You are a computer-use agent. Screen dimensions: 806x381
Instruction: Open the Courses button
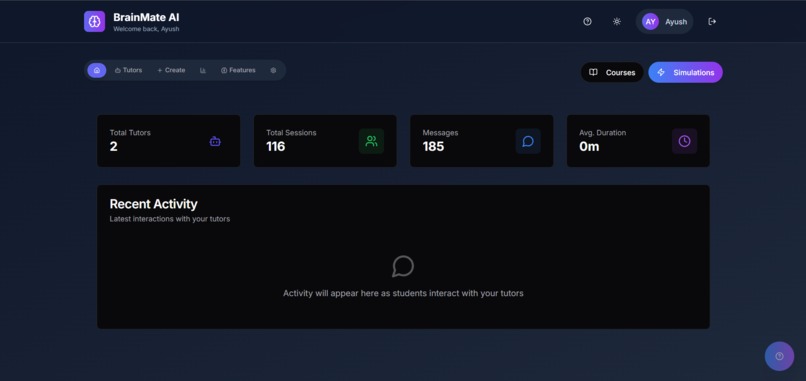(x=612, y=72)
